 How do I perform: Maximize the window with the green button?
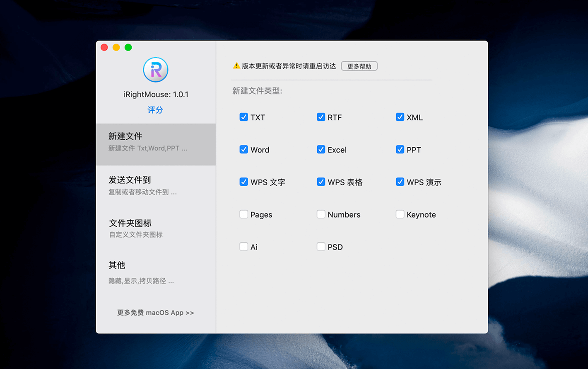tap(128, 47)
